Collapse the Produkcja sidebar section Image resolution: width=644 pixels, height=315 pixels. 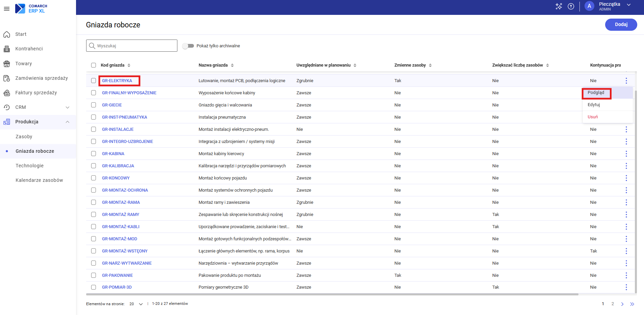tap(68, 122)
